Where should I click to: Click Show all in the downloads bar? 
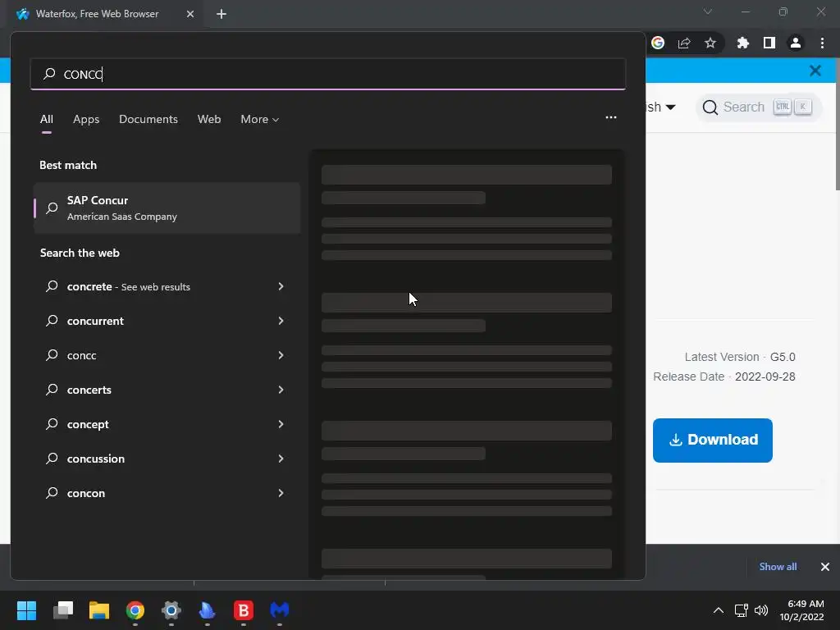pyautogui.click(x=778, y=567)
